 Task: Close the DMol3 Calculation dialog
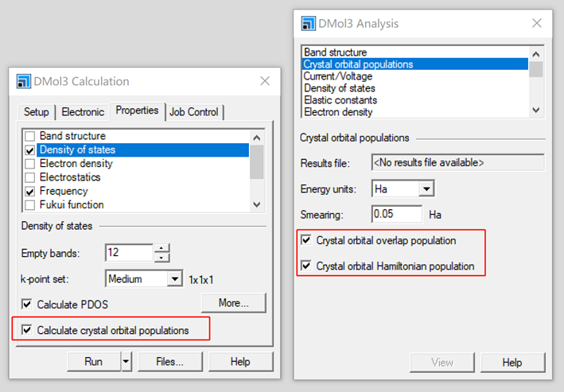click(x=265, y=81)
